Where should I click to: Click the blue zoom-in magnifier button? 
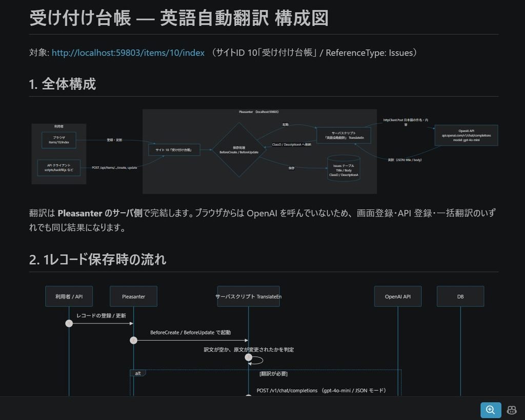point(491,410)
